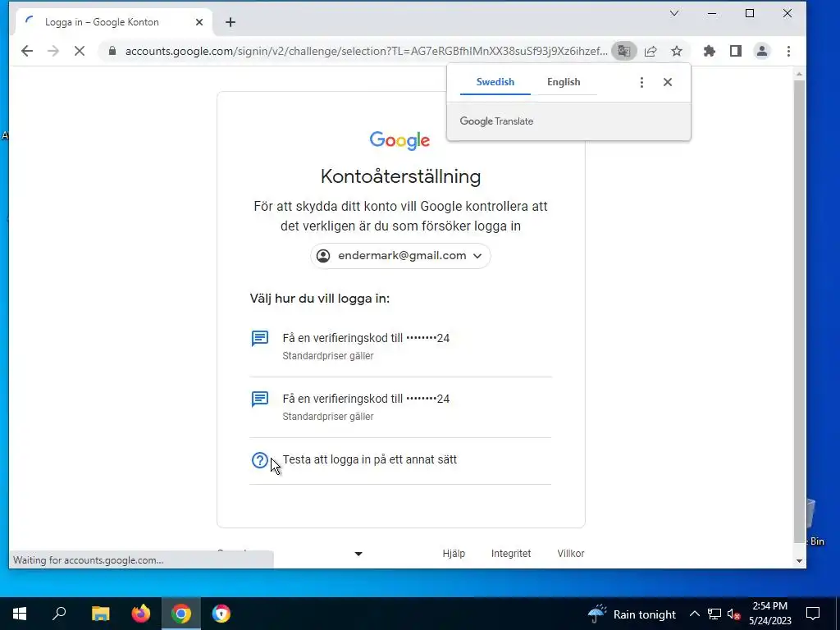The height and width of the screenshot is (630, 840).
Task: Close the Google Translate popup
Action: coord(668,82)
